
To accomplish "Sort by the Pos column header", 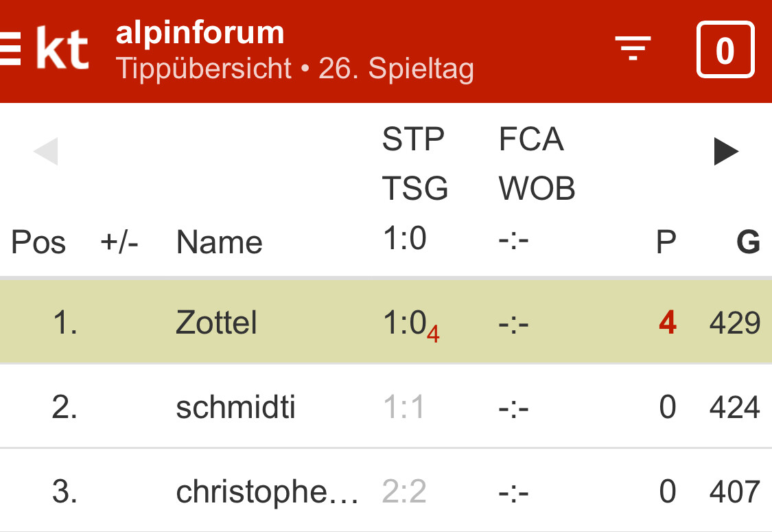I will click(x=38, y=242).
